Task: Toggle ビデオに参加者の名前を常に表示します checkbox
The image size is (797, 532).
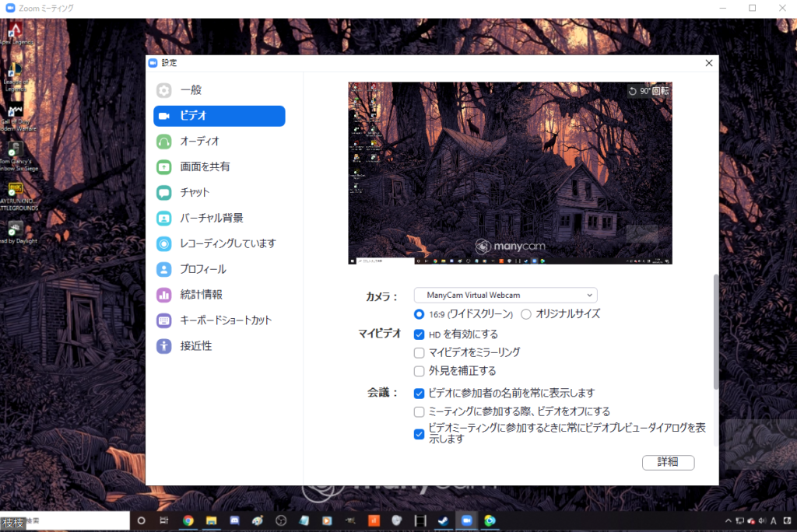Action: pos(419,394)
